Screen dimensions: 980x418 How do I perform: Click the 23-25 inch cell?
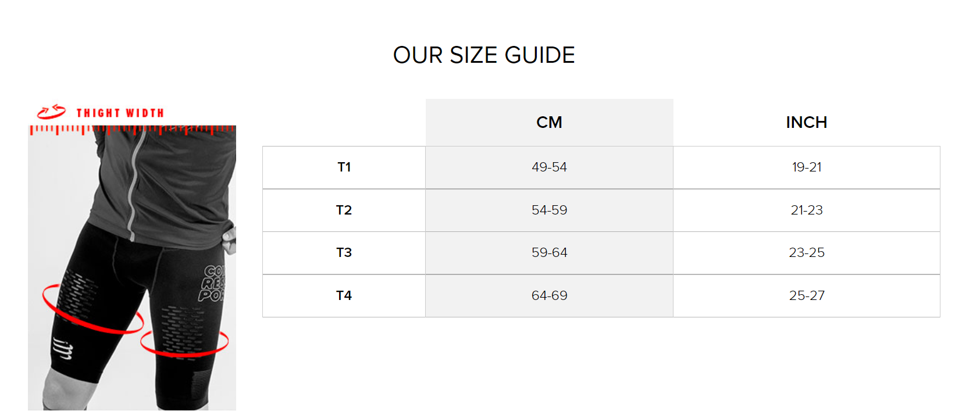point(807,253)
